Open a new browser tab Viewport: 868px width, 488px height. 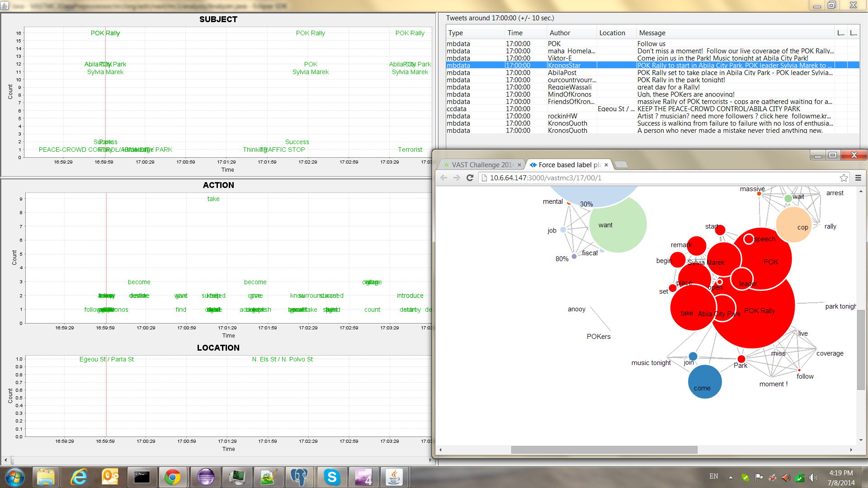pyautogui.click(x=622, y=164)
